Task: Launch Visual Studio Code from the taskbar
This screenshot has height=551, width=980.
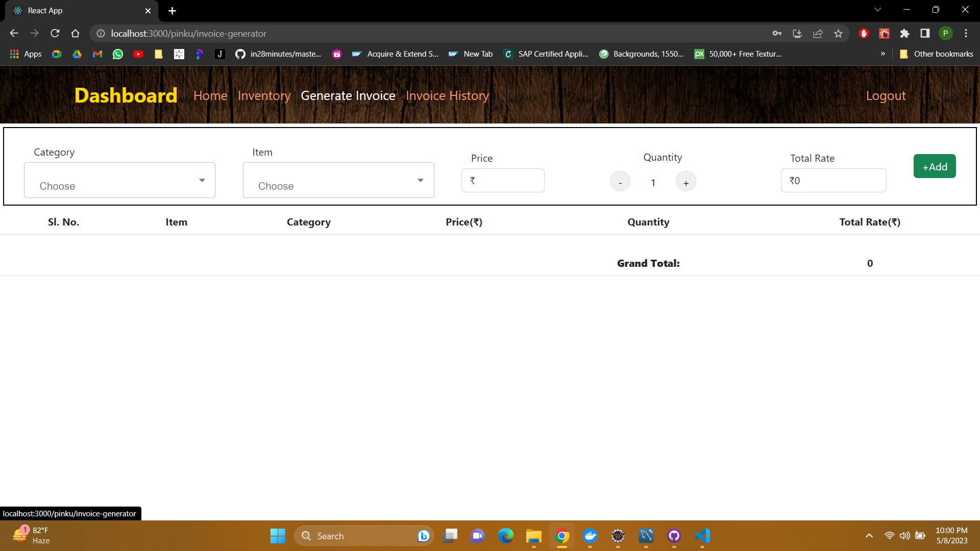Action: 702,536
